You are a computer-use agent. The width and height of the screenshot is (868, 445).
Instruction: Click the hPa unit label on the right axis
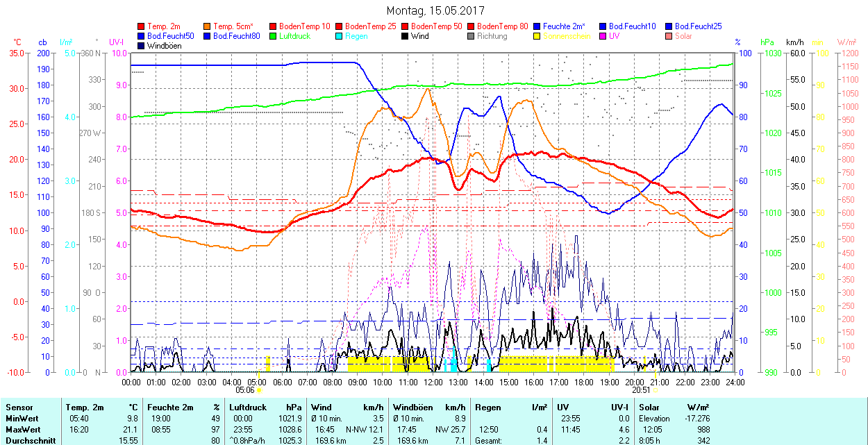767,42
